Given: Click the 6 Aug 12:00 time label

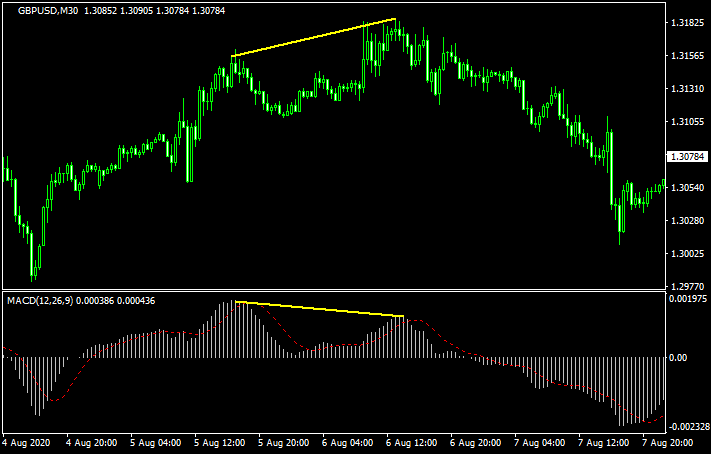Looking at the screenshot, I should click(x=410, y=441).
